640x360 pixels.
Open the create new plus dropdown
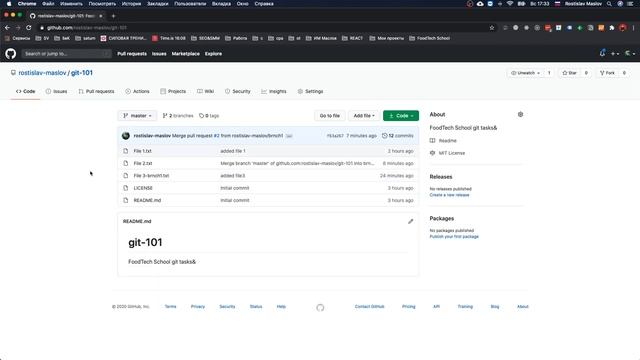(x=615, y=53)
